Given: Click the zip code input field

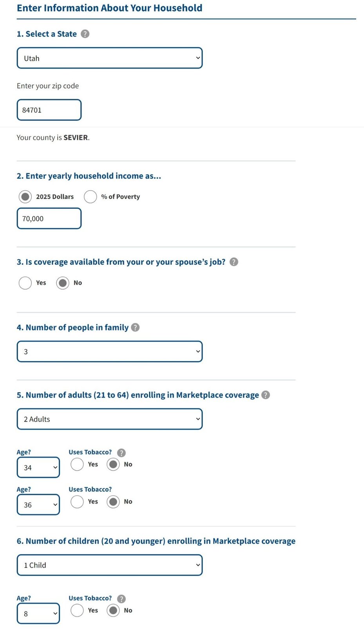Looking at the screenshot, I should [x=49, y=110].
